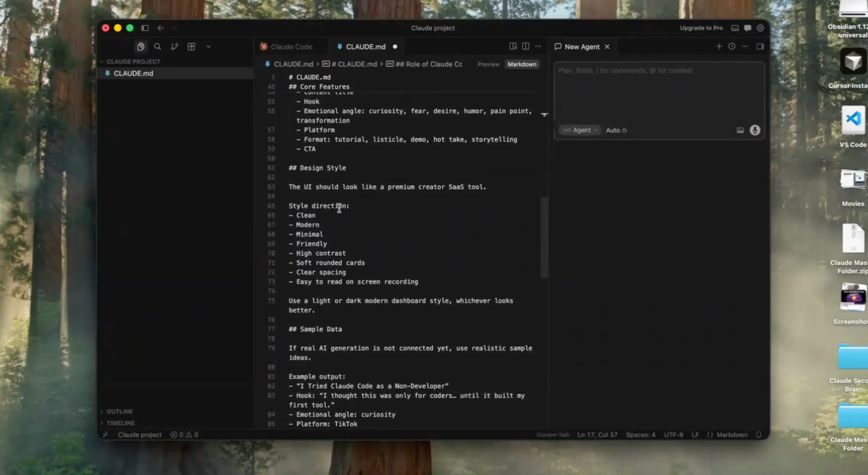This screenshot has height=475, width=868.
Task: Open settings gear in title bar
Action: coord(760,28)
